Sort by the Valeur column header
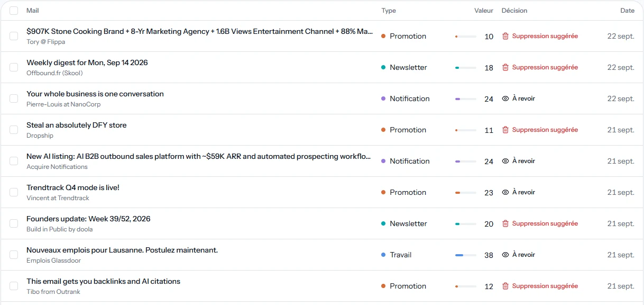The width and height of the screenshot is (644, 305). click(x=484, y=11)
